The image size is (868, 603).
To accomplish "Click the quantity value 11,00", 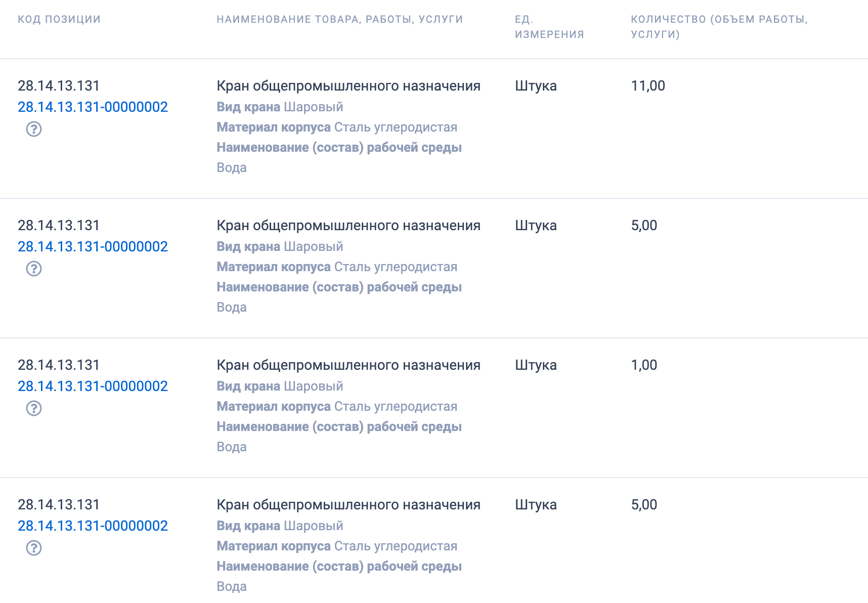I will pyautogui.click(x=649, y=85).
